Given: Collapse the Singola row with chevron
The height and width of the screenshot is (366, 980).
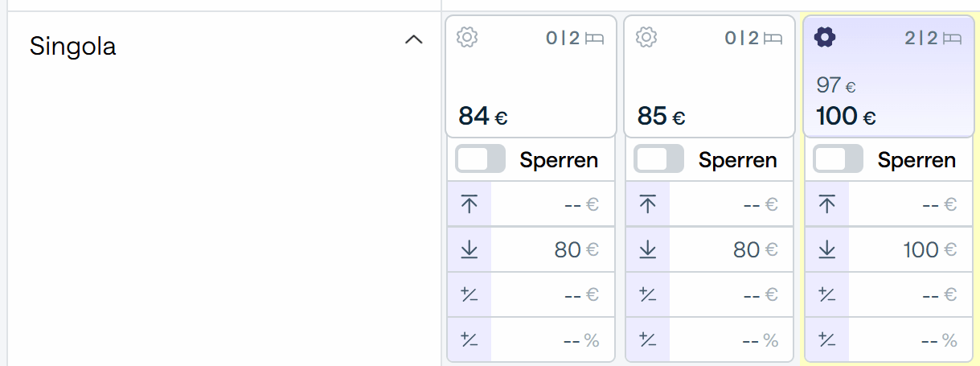Looking at the screenshot, I should (413, 39).
